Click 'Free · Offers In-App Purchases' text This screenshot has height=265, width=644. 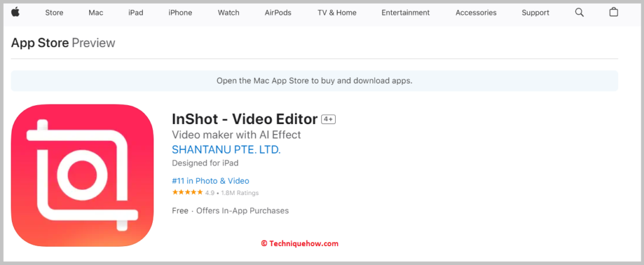[230, 211]
